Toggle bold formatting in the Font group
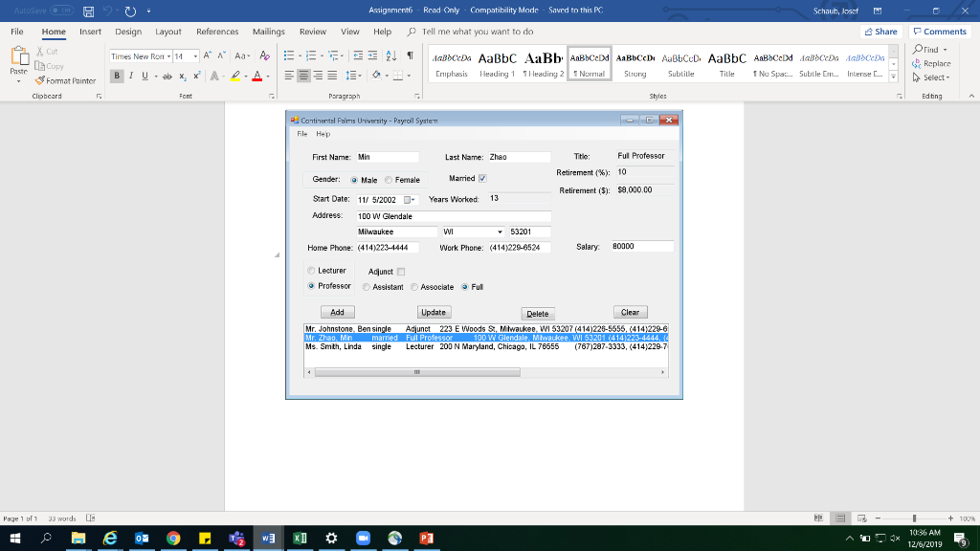Image resolution: width=980 pixels, height=551 pixels. [115, 76]
